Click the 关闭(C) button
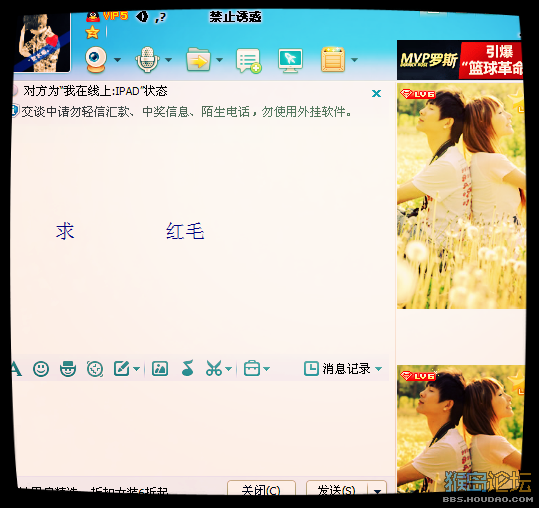The height and width of the screenshot is (508, 539). point(261,488)
